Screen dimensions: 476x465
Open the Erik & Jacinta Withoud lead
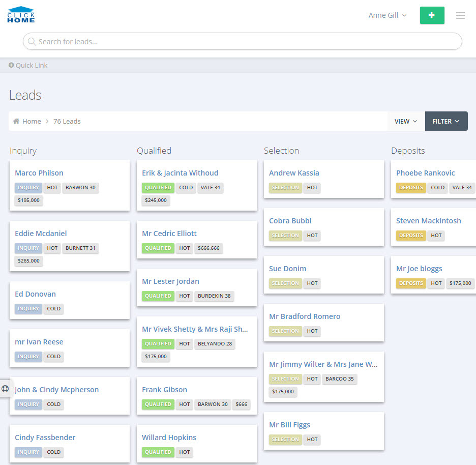(x=180, y=173)
